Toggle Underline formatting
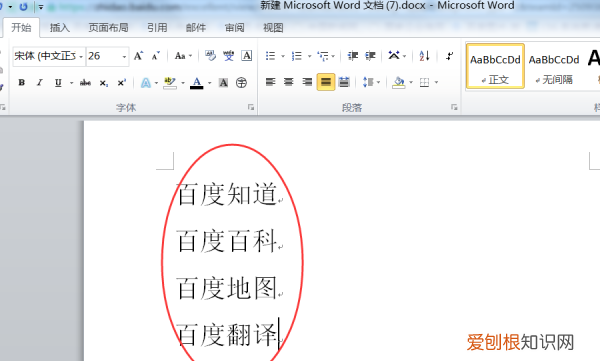Viewport: 600px width, 361px height. click(58, 83)
